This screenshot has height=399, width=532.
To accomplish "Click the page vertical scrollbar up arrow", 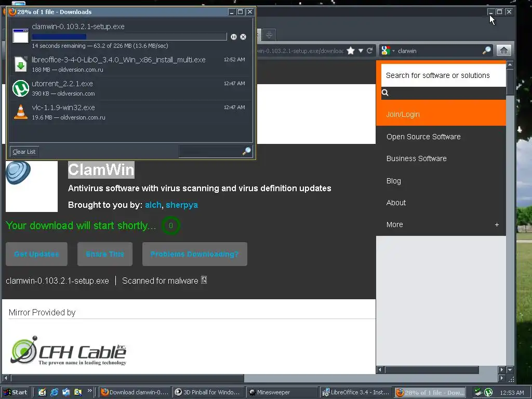I will 510,64.
